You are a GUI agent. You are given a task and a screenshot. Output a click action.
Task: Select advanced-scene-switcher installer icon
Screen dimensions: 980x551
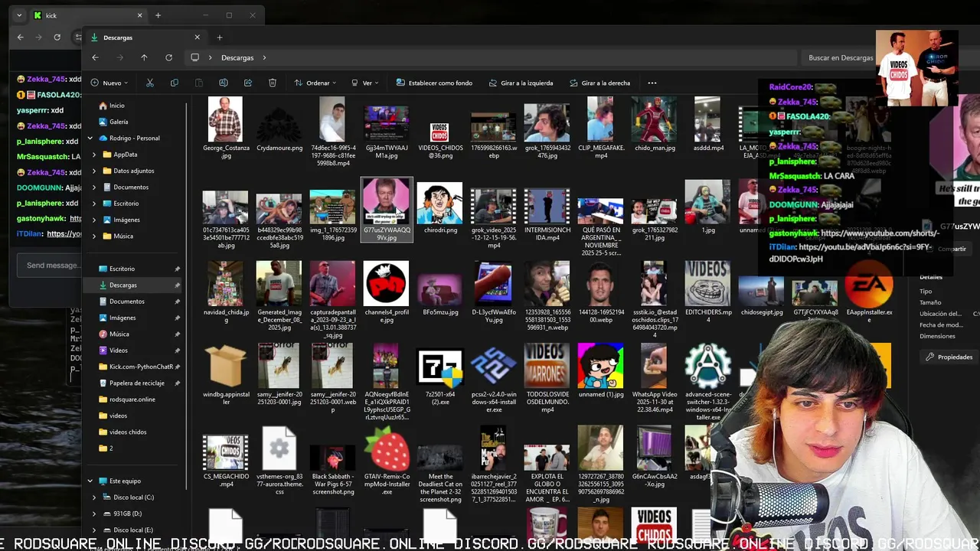pos(707,381)
